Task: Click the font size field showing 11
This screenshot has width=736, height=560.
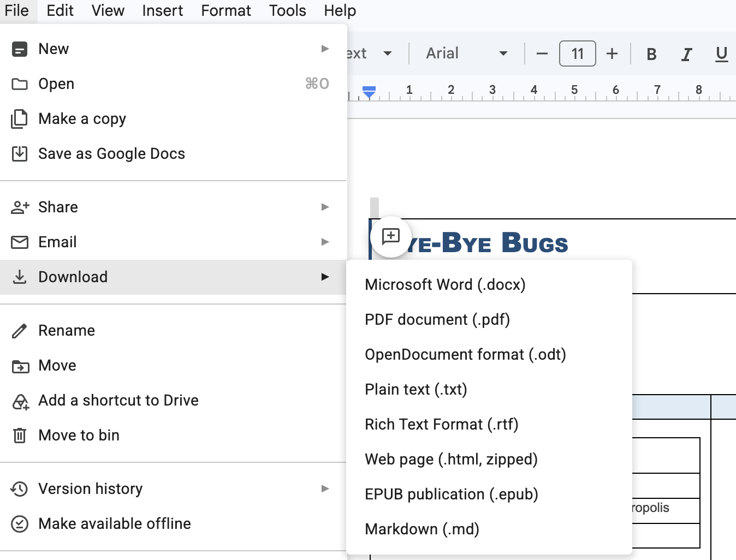Action: (578, 53)
